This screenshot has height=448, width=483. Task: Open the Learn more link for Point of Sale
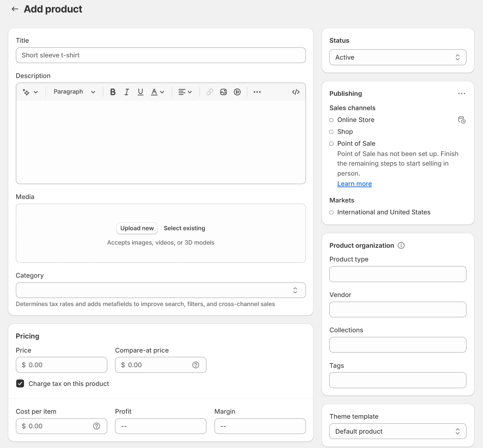(x=354, y=183)
